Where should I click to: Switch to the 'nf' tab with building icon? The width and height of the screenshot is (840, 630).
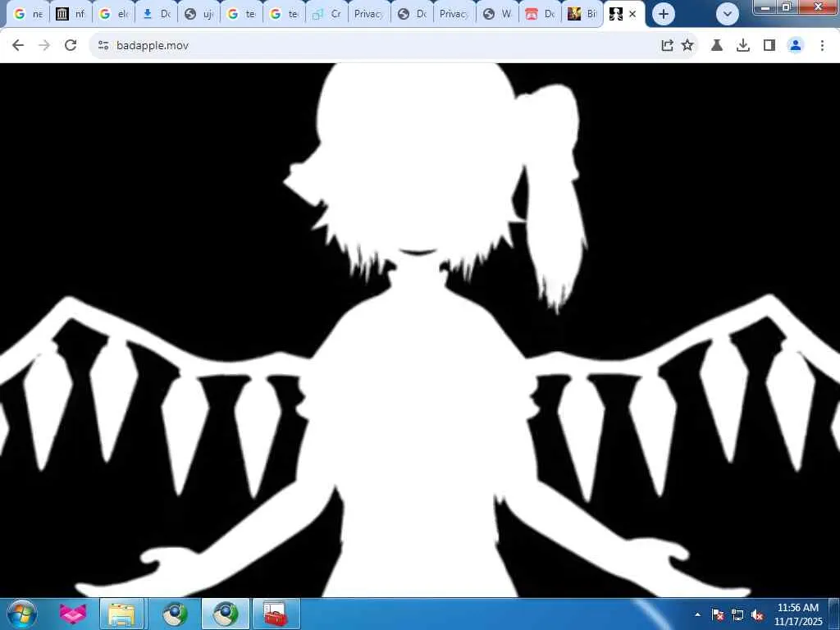(x=71, y=14)
